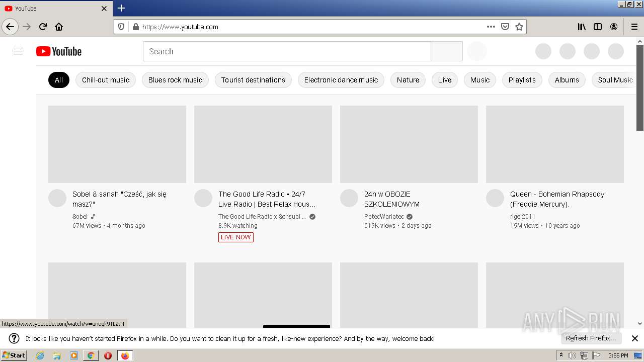Viewport: 644px width, 362px height.
Task: Open tracking protection shield icon
Action: 121,27
